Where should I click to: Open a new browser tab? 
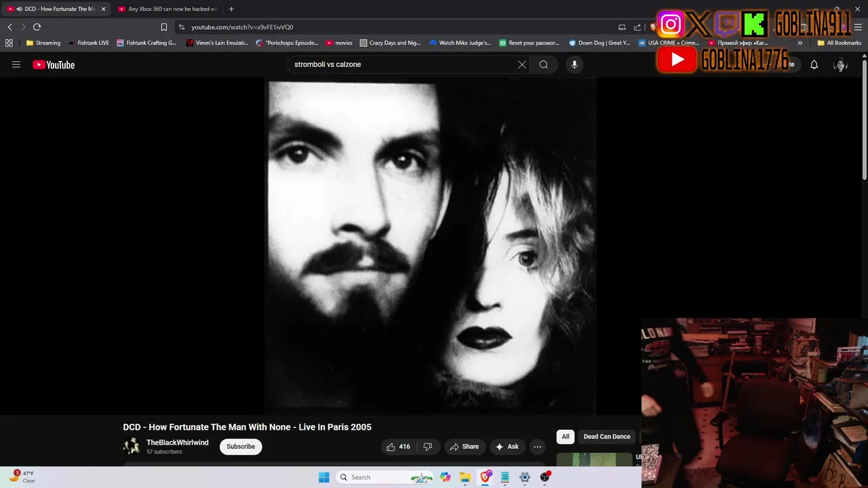pos(231,9)
